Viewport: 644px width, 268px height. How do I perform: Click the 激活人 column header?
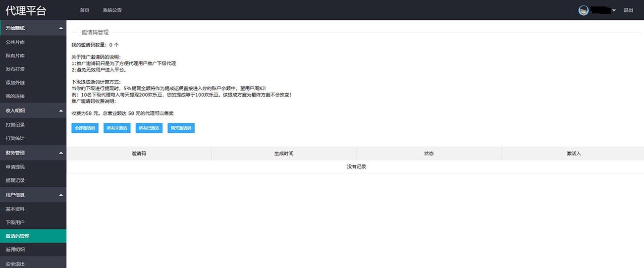(574, 154)
